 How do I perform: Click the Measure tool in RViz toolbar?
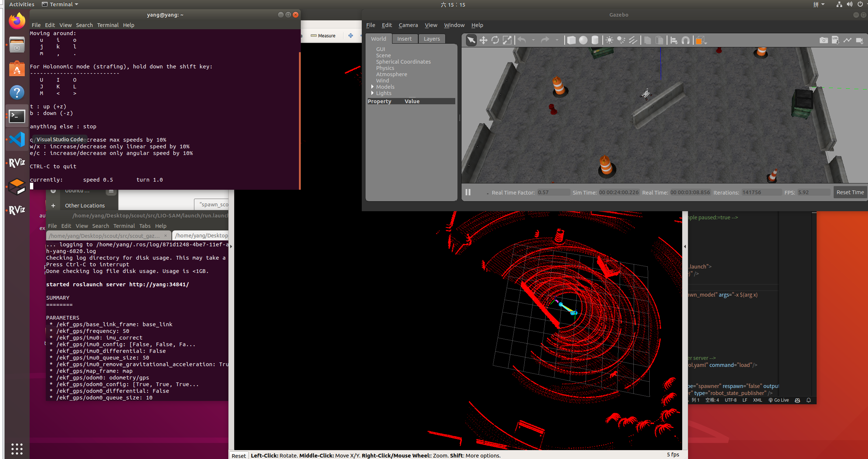pyautogui.click(x=323, y=36)
